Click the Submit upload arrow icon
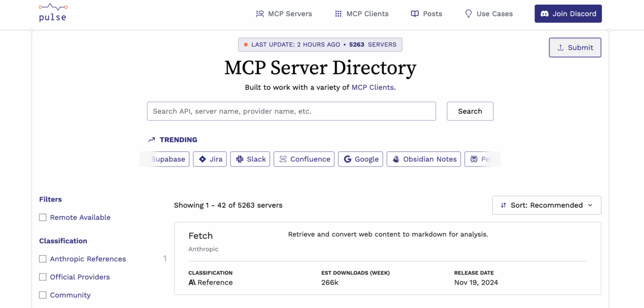The width and height of the screenshot is (644, 308). pyautogui.click(x=560, y=48)
